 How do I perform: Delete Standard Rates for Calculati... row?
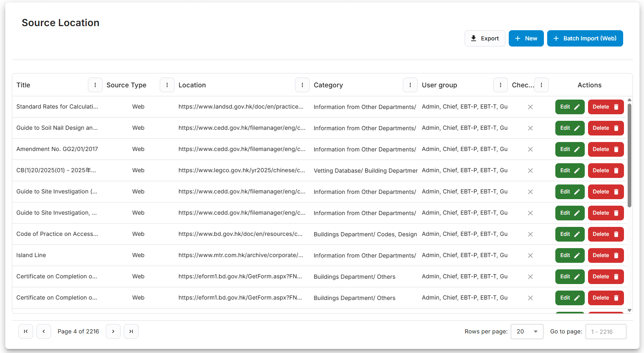606,107
